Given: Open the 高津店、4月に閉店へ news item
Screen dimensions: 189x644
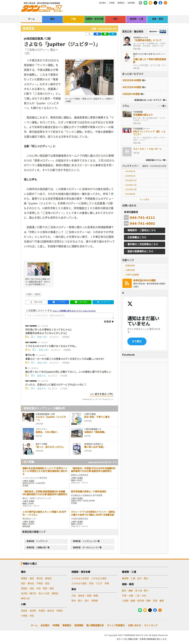Looking at the screenshot, I should [x=47, y=432].
